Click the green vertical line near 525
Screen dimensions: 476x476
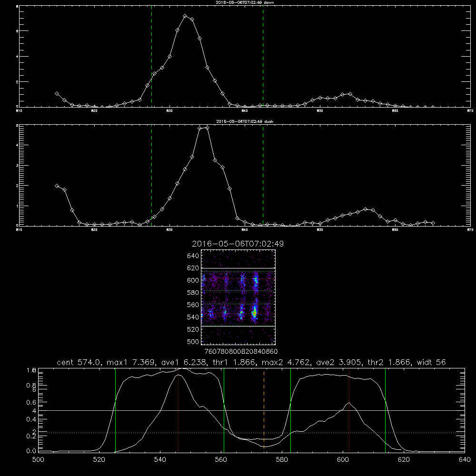[115, 410]
